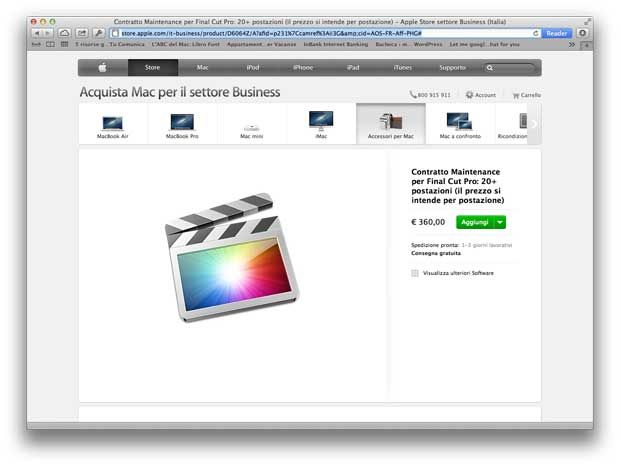Select the Supporto tab in Apple nav

click(452, 68)
